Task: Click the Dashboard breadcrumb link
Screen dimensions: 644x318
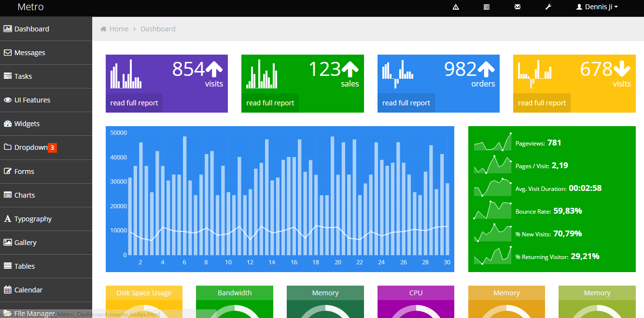Action: click(158, 29)
